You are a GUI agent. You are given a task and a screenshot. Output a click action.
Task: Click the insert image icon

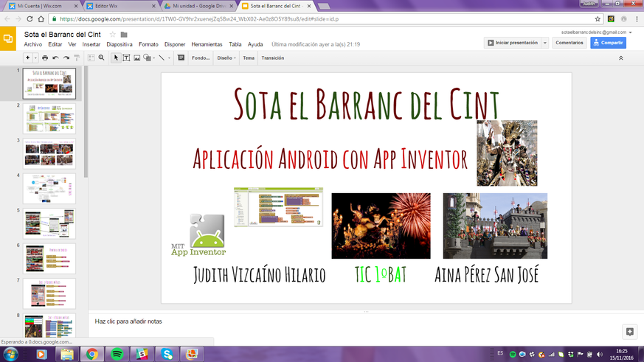[x=136, y=58]
